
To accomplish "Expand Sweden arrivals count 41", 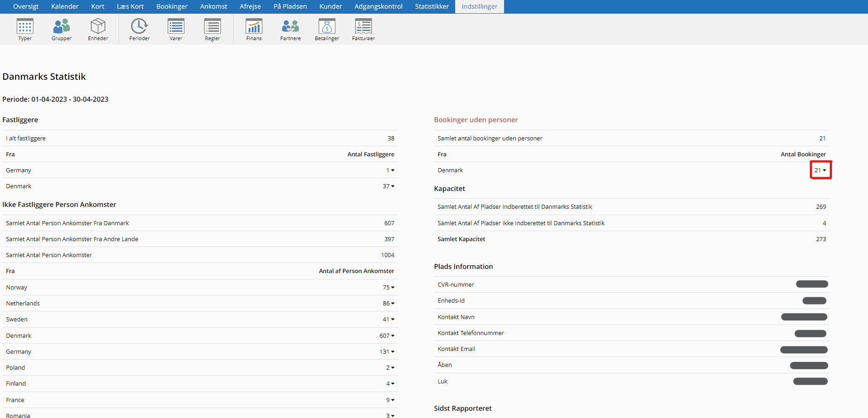I will point(389,320).
